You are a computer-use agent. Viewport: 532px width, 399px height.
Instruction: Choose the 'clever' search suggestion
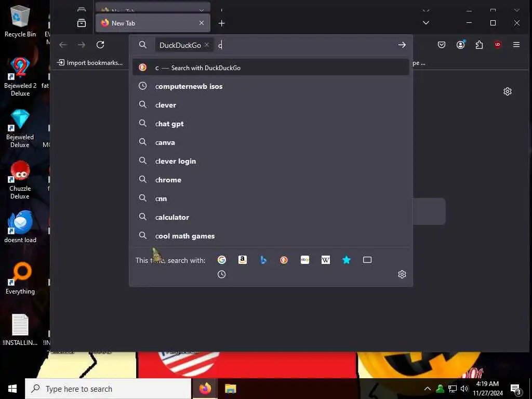coord(271,105)
